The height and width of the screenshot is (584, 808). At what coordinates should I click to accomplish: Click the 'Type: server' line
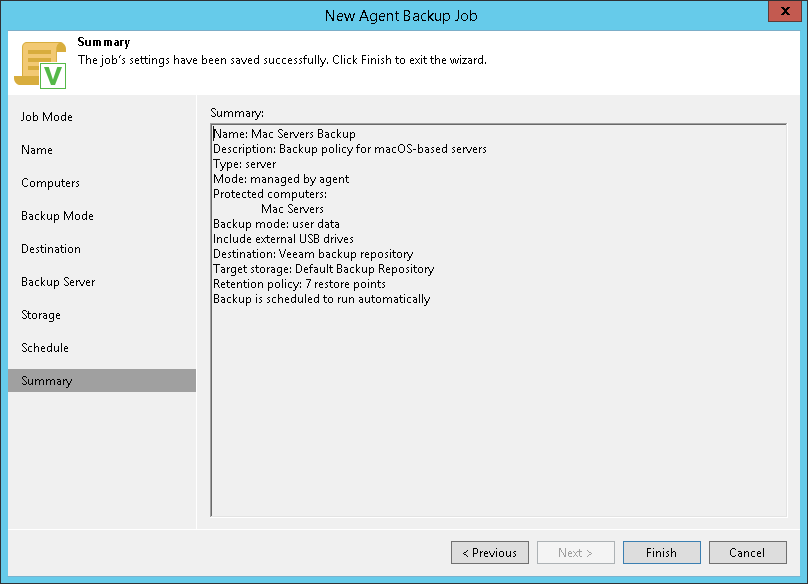[245, 164]
